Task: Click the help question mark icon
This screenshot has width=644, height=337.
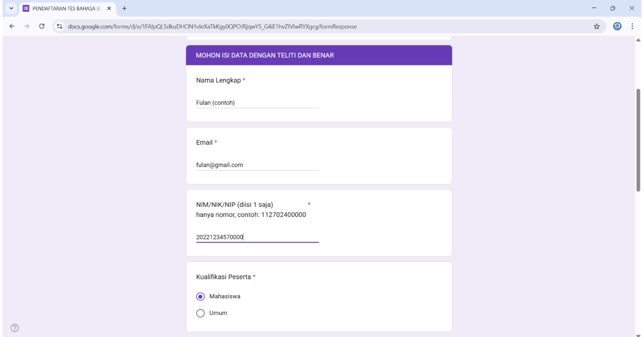Action: pos(14,328)
